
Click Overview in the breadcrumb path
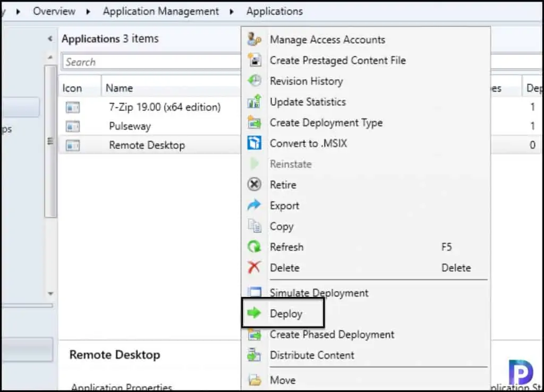[x=54, y=11]
